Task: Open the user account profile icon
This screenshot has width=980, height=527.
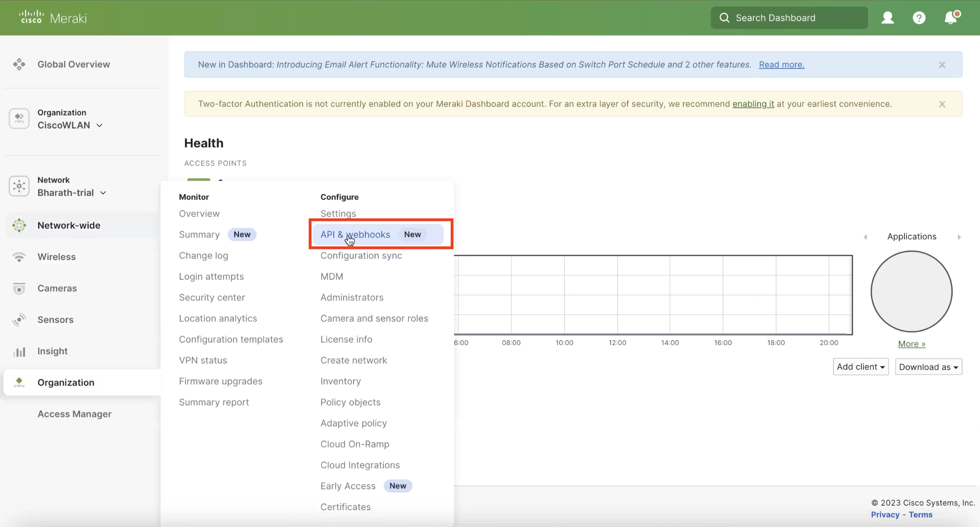Action: coord(887,18)
